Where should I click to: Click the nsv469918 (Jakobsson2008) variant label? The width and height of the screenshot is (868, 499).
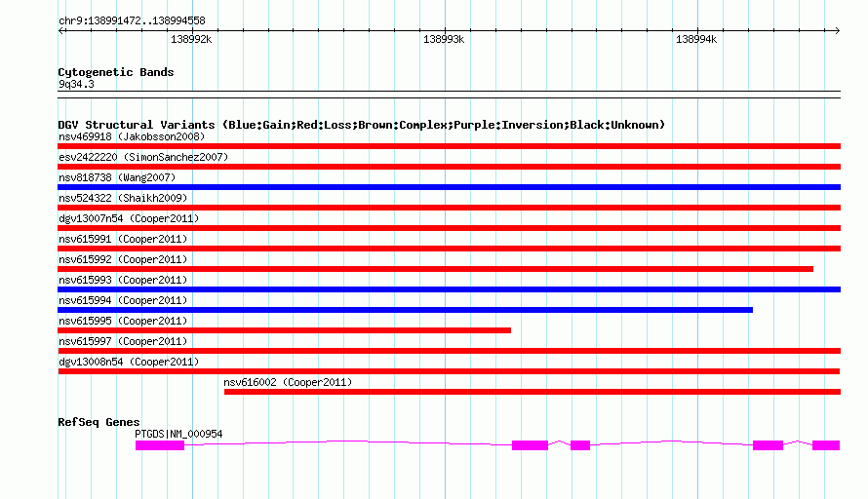coord(132,136)
